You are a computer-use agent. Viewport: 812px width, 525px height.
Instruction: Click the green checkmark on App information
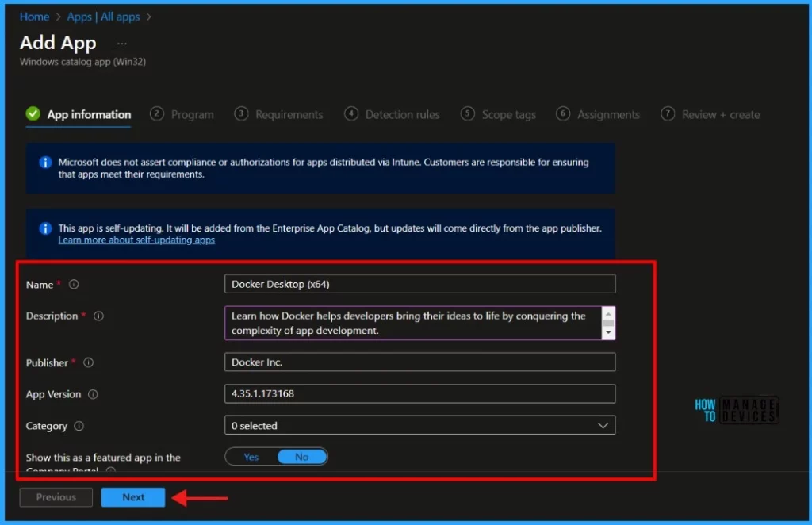(33, 113)
